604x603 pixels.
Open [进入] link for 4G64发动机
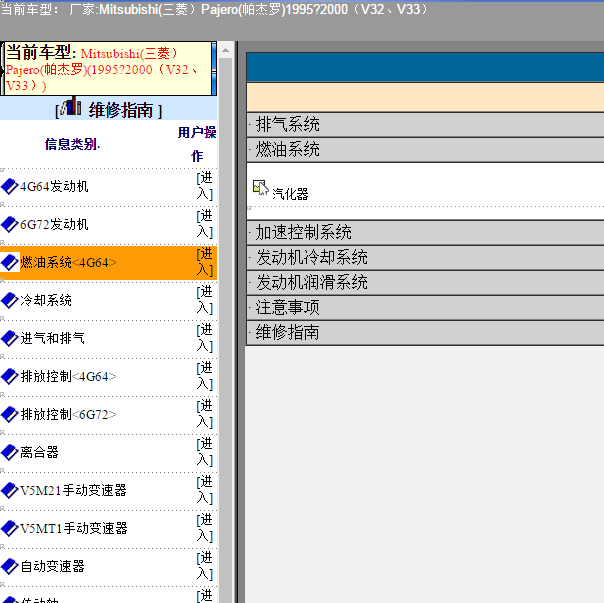205,186
